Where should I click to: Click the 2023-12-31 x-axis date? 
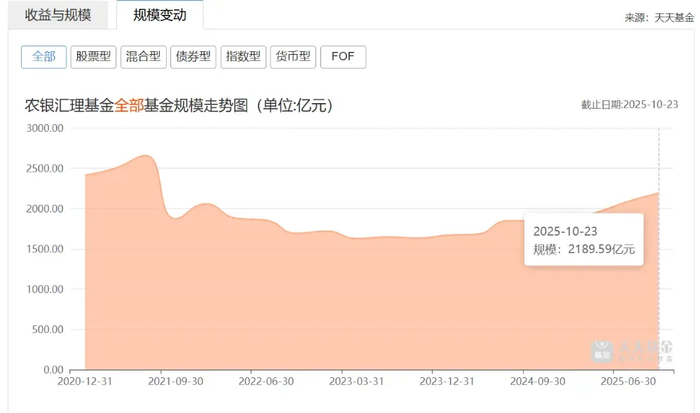click(x=447, y=381)
